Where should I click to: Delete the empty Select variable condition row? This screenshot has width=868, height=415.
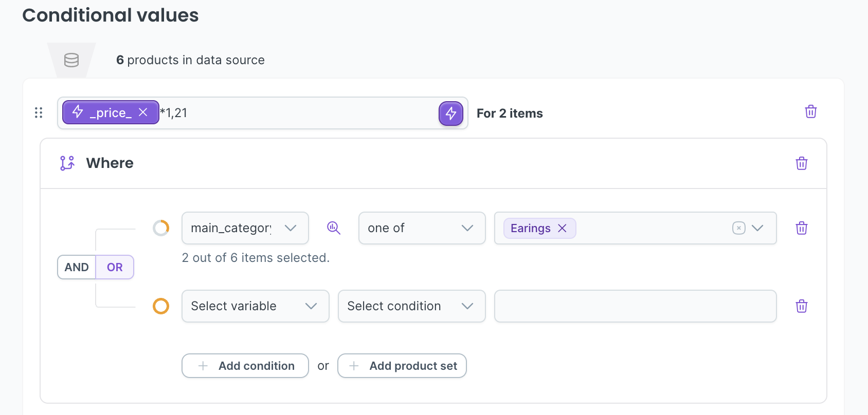[x=801, y=307]
